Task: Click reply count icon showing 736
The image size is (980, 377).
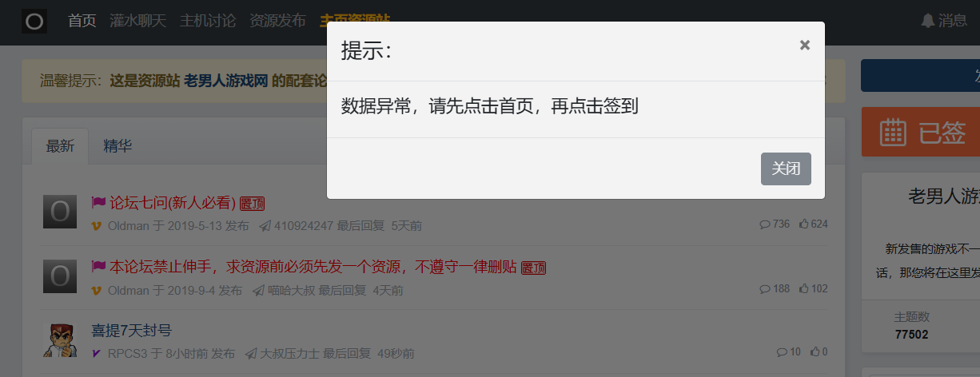Action: point(764,224)
